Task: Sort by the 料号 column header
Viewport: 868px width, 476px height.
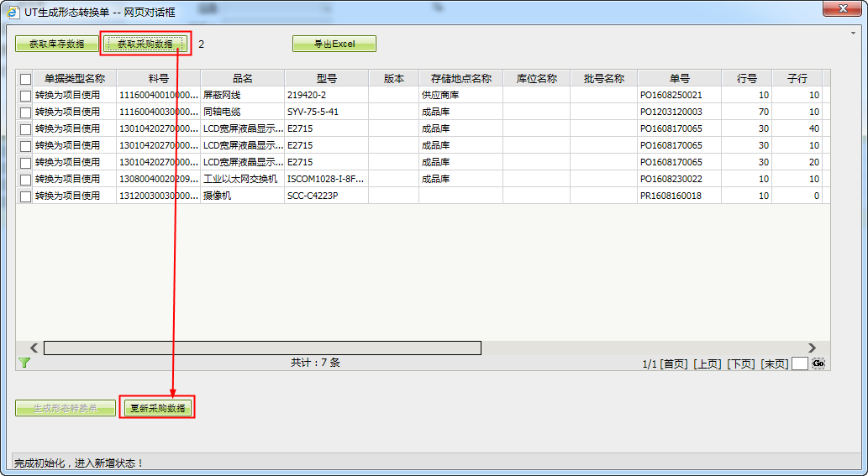Action: tap(158, 78)
